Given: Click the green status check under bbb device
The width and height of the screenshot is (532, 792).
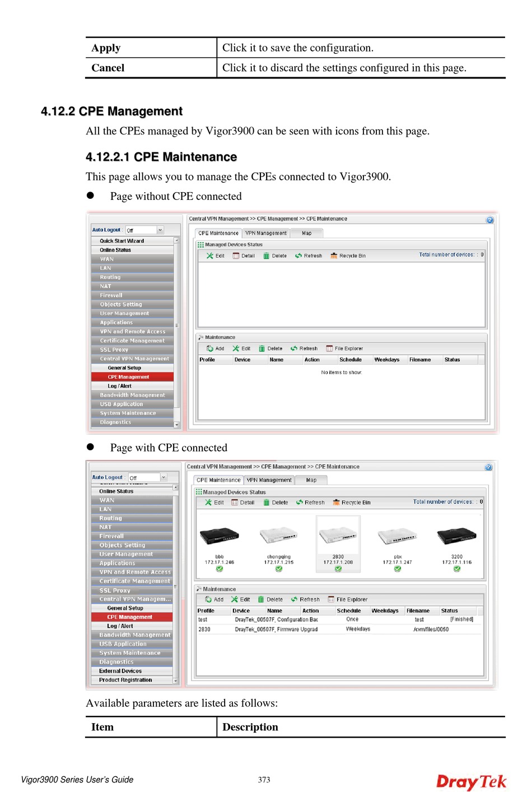Looking at the screenshot, I should [x=220, y=569].
